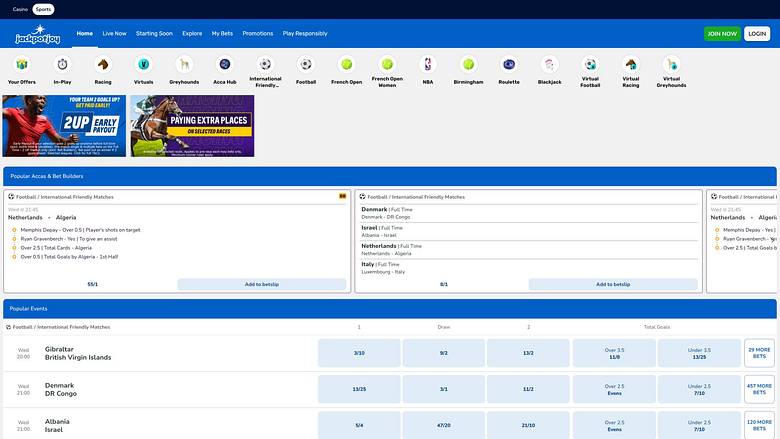Screen dimensions: 780x439
Task: Open the Your Offers gift icon
Action: pos(22,65)
